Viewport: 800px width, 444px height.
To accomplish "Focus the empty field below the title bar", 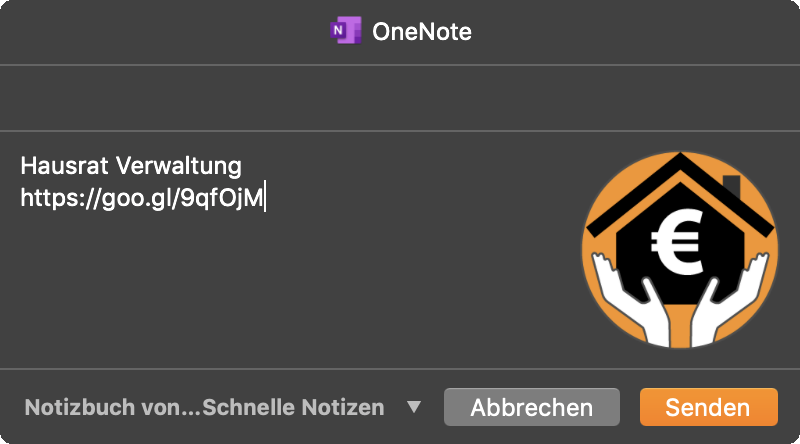I will pos(400,98).
